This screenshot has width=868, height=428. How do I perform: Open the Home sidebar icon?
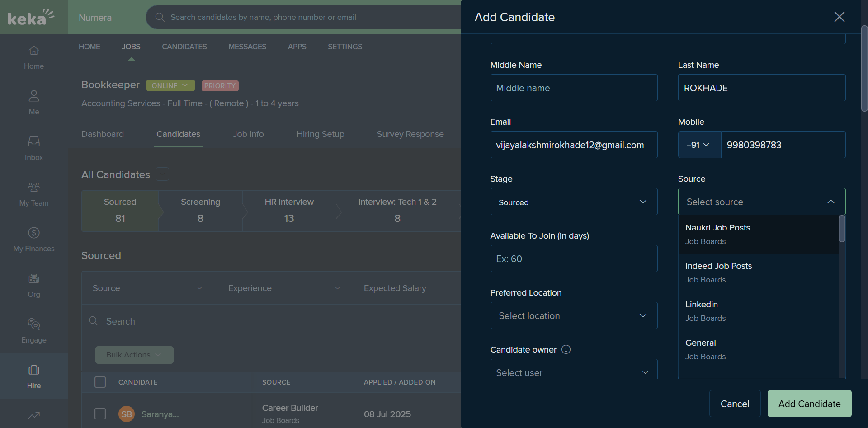pyautogui.click(x=34, y=50)
